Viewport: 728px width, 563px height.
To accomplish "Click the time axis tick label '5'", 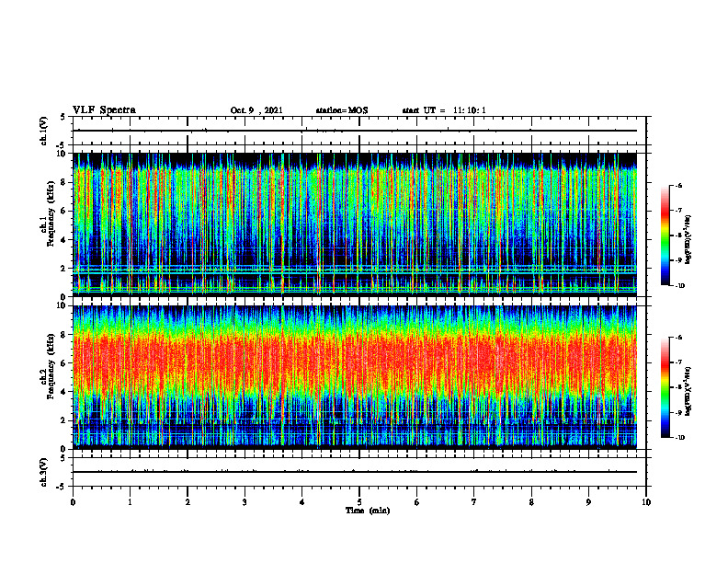I will (359, 502).
